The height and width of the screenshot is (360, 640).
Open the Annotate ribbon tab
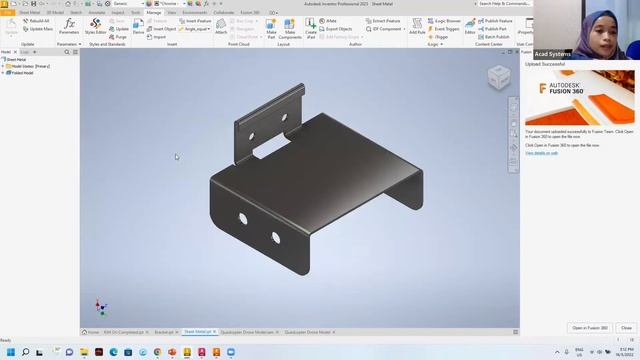click(x=97, y=13)
